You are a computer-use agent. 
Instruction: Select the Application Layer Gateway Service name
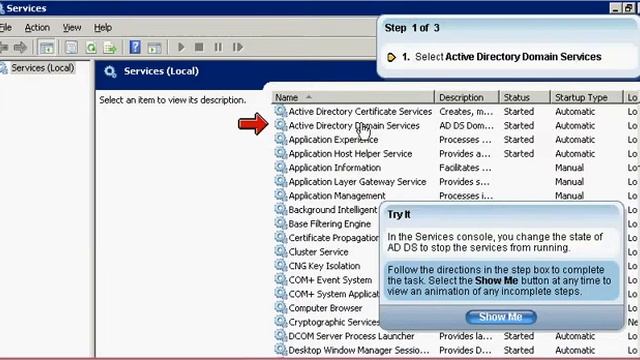coord(357,182)
